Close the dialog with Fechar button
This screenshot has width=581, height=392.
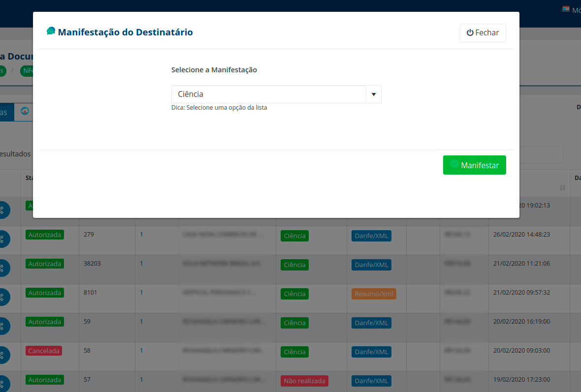(483, 32)
